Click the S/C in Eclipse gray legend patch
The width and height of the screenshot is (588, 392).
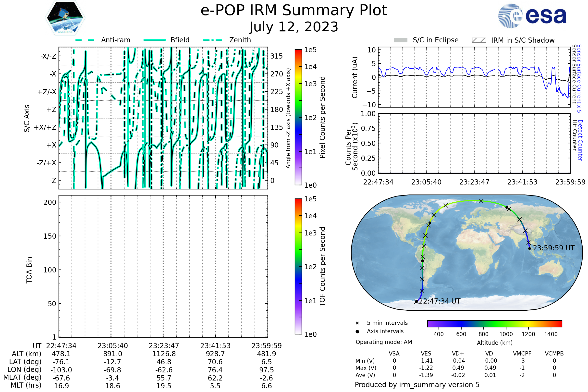[401, 40]
